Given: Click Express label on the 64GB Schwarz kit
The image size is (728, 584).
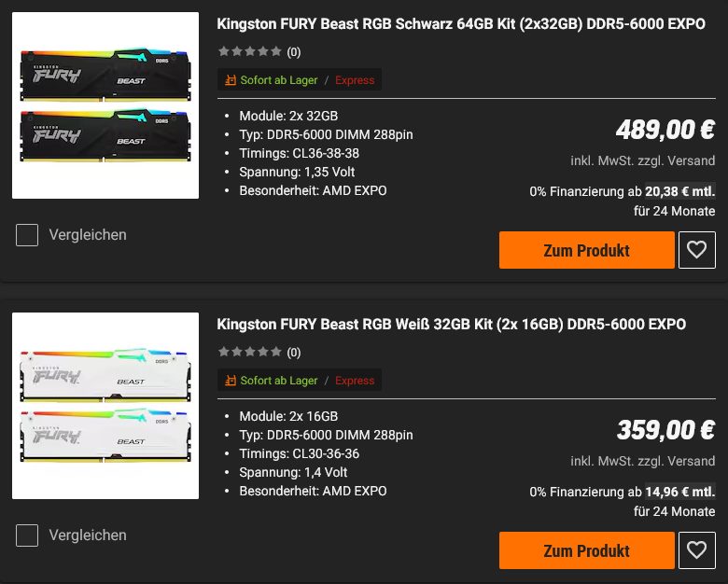Looking at the screenshot, I should point(355,80).
